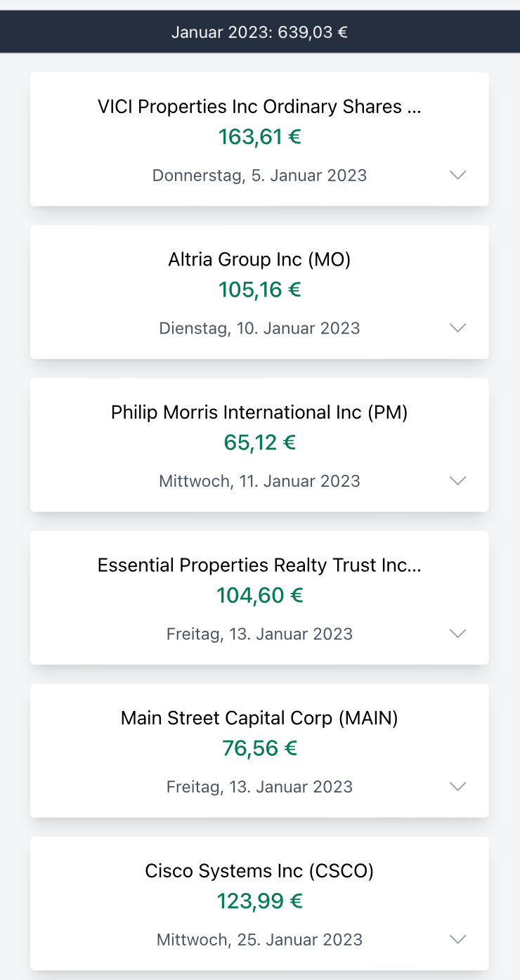Select the 105,16 € amount
Image resolution: width=520 pixels, height=980 pixels.
click(259, 289)
